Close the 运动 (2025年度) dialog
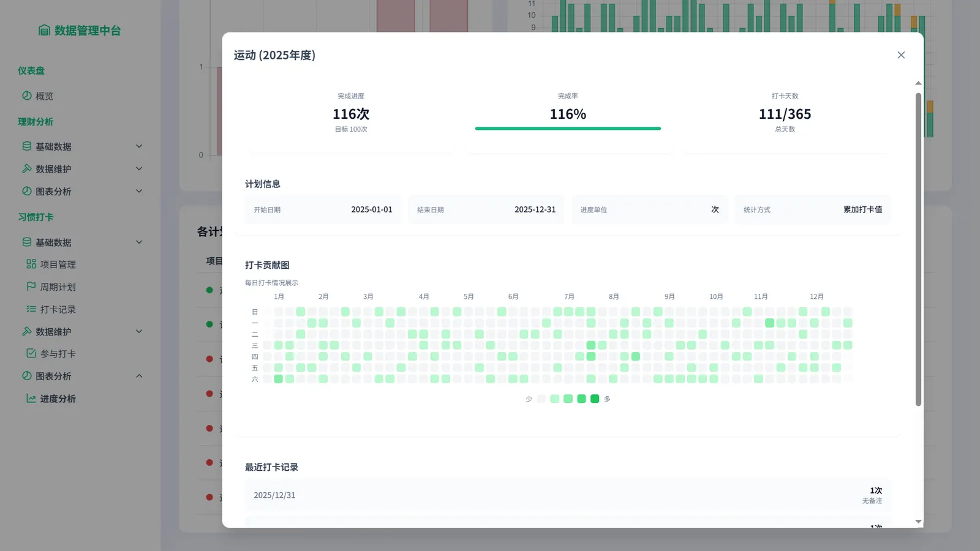 901,55
